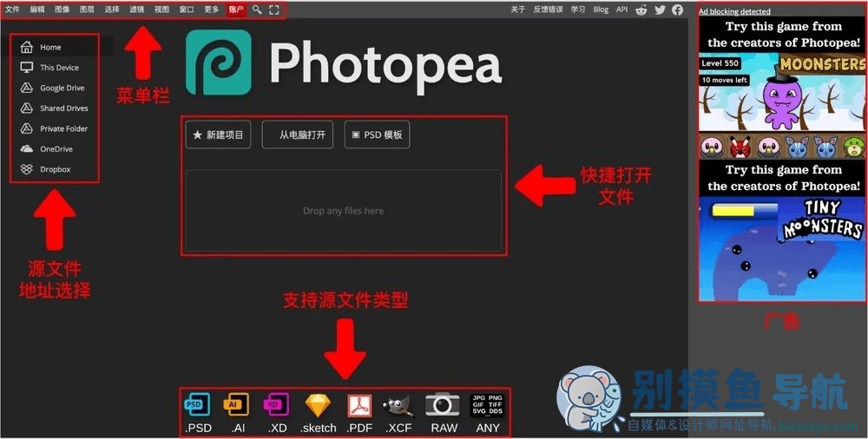Open the 滤镜 menu
The width and height of the screenshot is (868, 439).
coord(137,10)
